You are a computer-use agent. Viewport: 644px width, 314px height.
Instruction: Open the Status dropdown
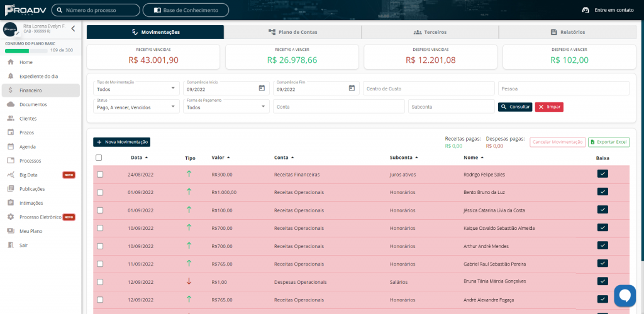click(136, 107)
